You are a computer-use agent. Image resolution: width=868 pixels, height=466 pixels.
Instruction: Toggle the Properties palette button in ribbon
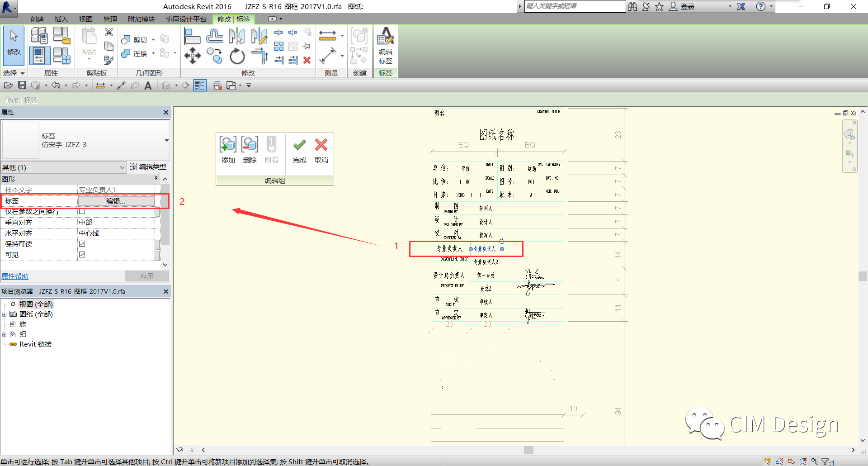click(39, 56)
